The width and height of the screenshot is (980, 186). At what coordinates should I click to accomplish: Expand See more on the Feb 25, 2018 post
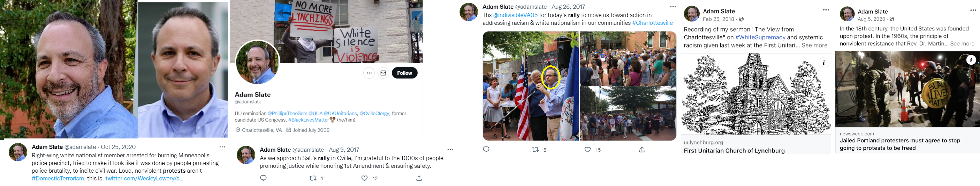tap(814, 45)
